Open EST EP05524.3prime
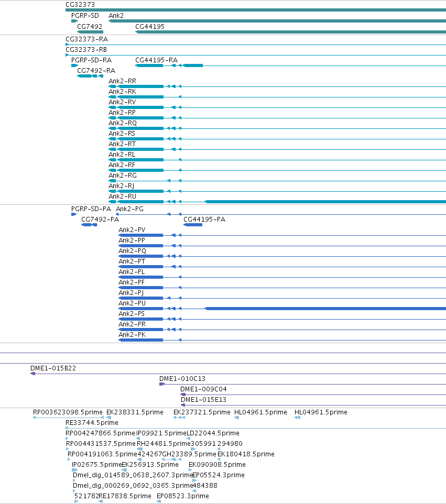This screenshot has height=504, width=446. (219, 475)
